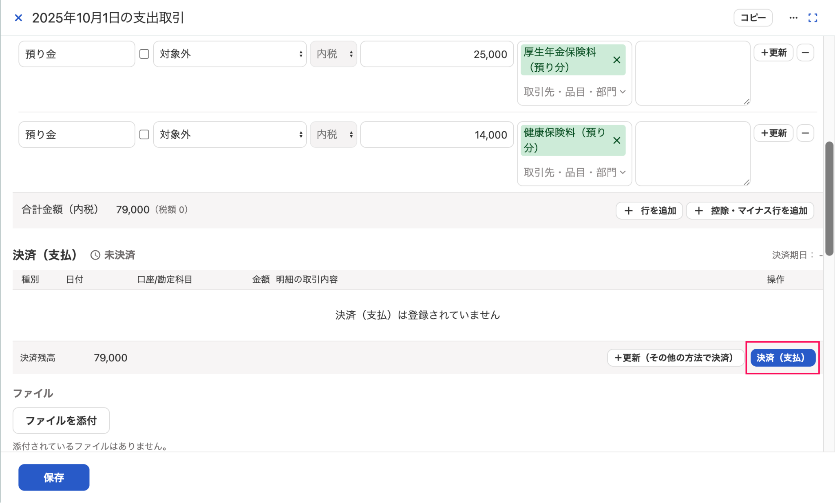Remove the 健康保険料（預り分） tag
Screen dimensions: 835x504
616,141
